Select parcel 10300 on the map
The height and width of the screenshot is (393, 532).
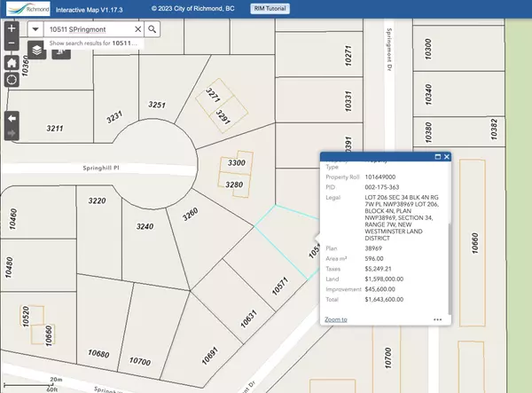tap(428, 49)
